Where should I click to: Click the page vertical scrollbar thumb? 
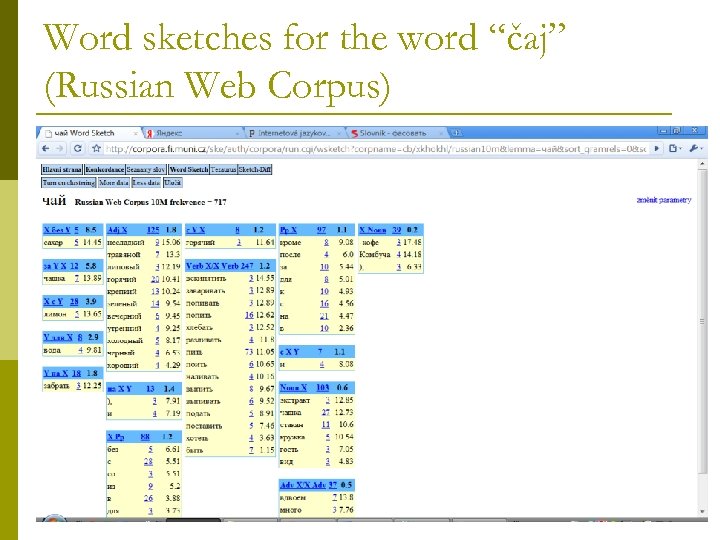tap(702, 321)
